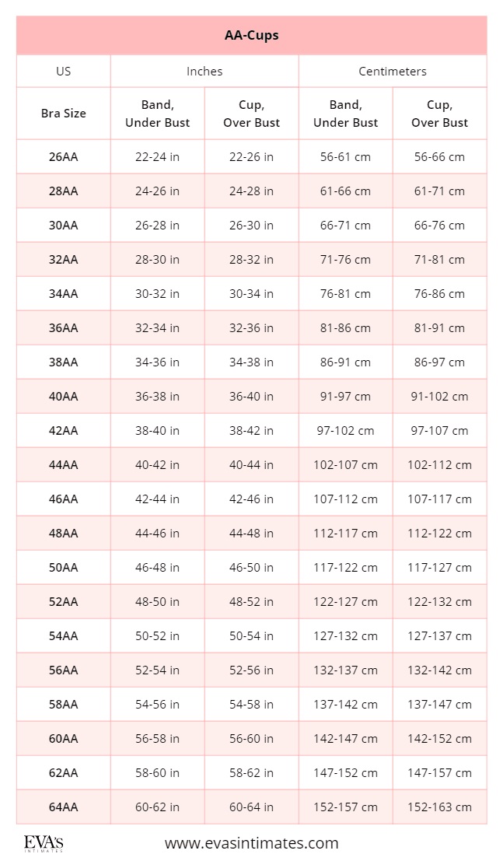This screenshot has height=868, width=503.
Task: Click the EVA's Intimates logo
Action: (44, 845)
